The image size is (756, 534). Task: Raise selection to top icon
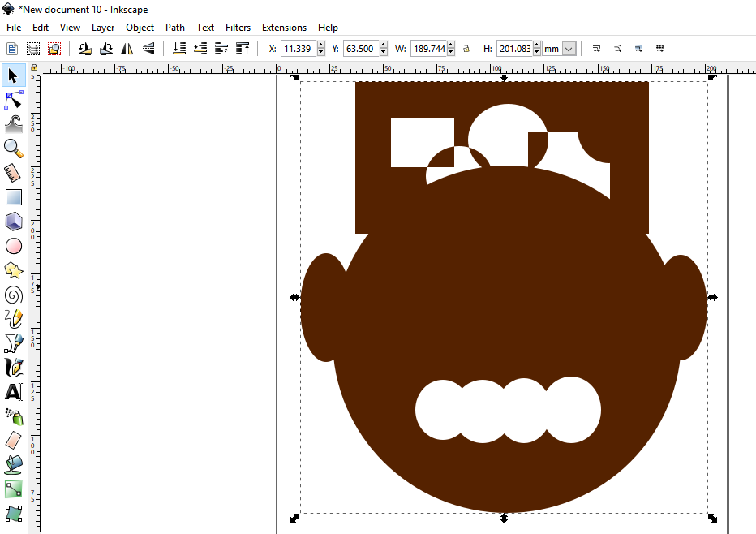coord(243,49)
